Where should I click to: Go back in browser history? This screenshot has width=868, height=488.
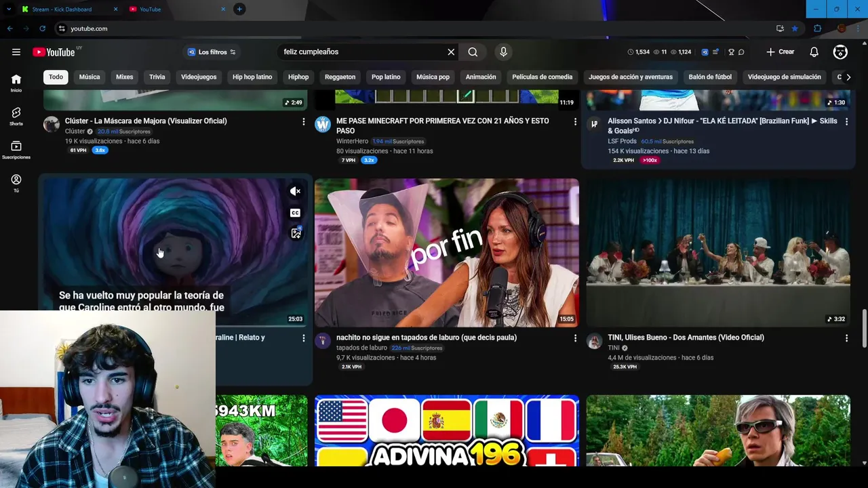pyautogui.click(x=10, y=28)
